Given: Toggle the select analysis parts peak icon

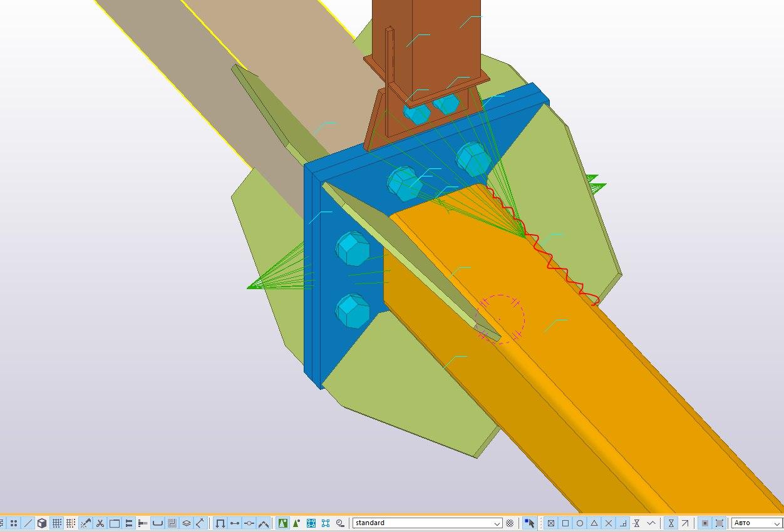Looking at the screenshot, I should pos(264,523).
